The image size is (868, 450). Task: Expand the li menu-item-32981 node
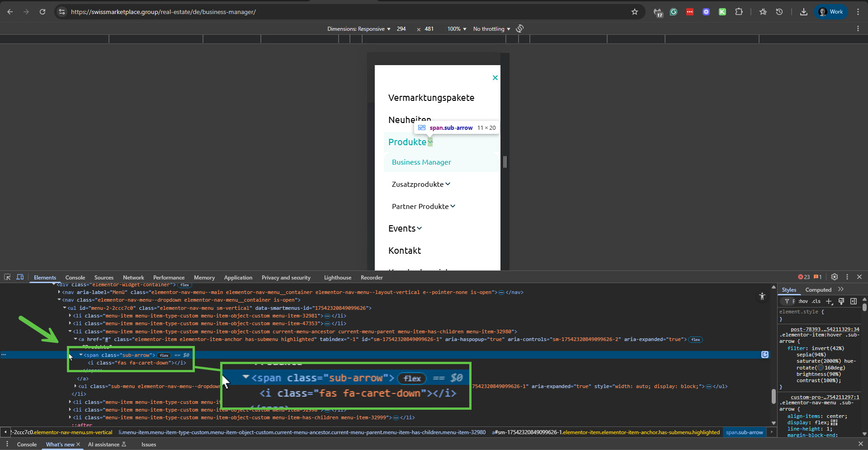click(x=70, y=316)
